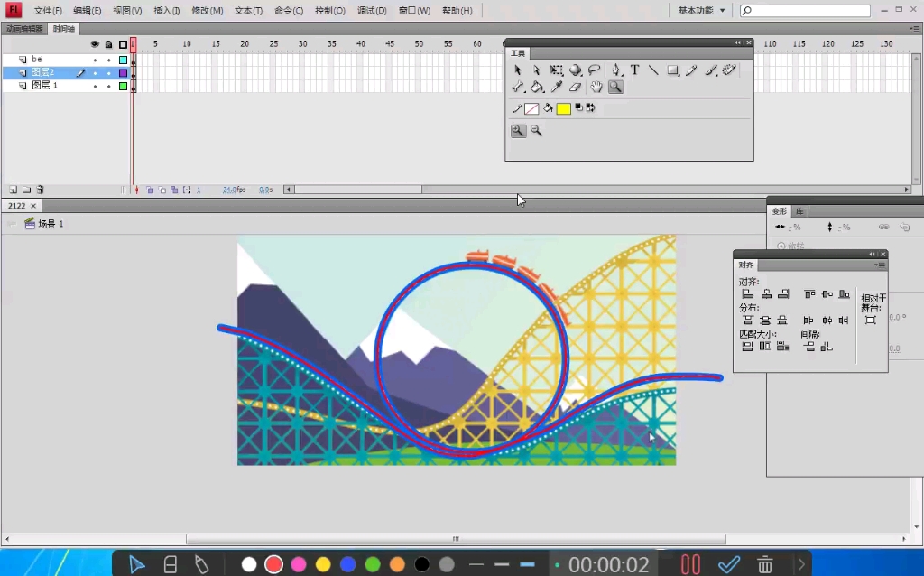Select the Zoom tool in the tools panel

click(x=615, y=88)
